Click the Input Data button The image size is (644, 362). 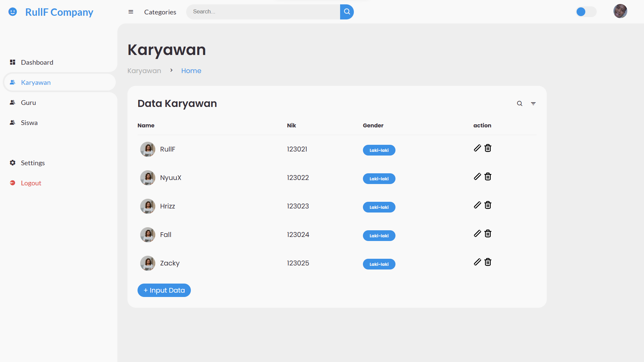pos(164,290)
